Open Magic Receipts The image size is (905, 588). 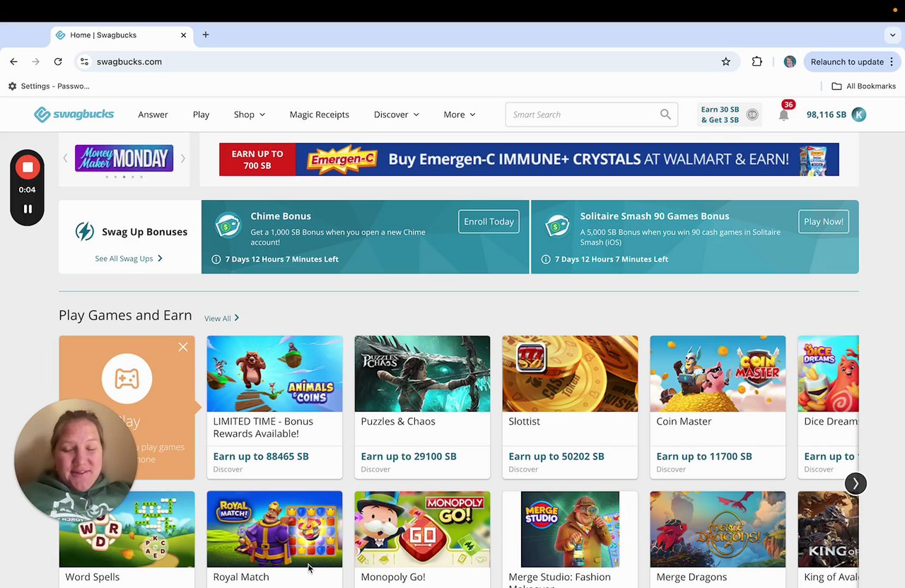click(x=319, y=114)
